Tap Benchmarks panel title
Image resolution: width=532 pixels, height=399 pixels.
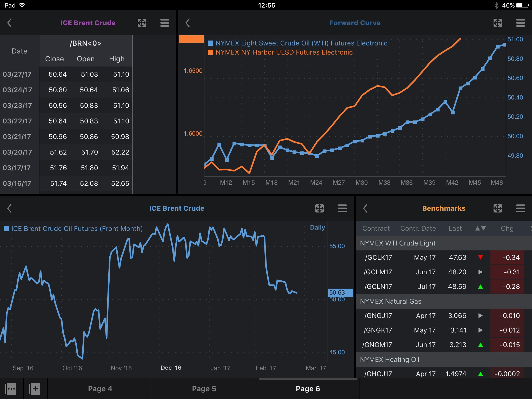click(x=444, y=208)
